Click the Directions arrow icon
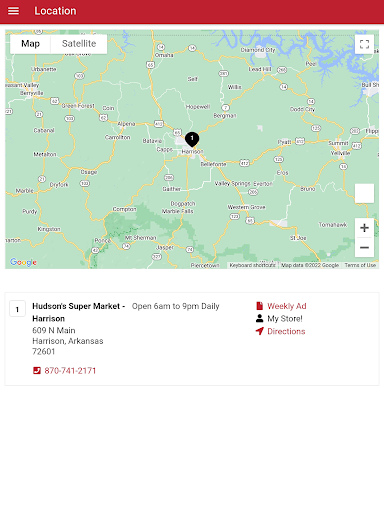 click(260, 331)
